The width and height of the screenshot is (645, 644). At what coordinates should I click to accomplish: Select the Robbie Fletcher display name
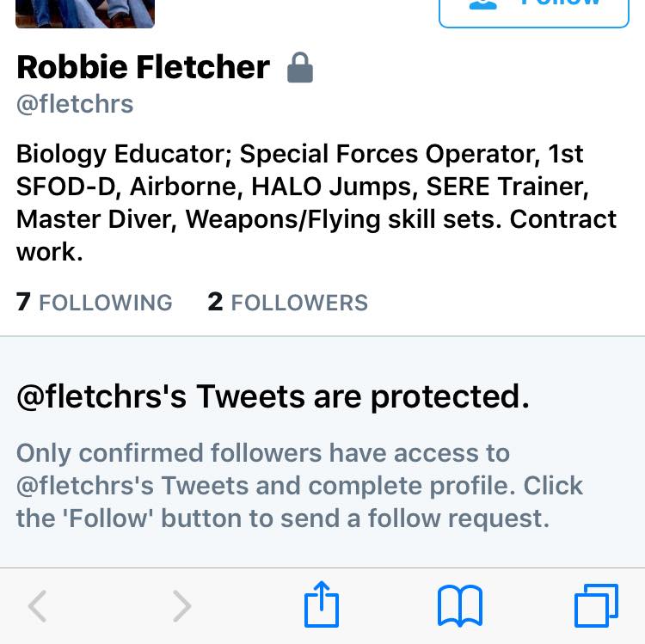[143, 67]
